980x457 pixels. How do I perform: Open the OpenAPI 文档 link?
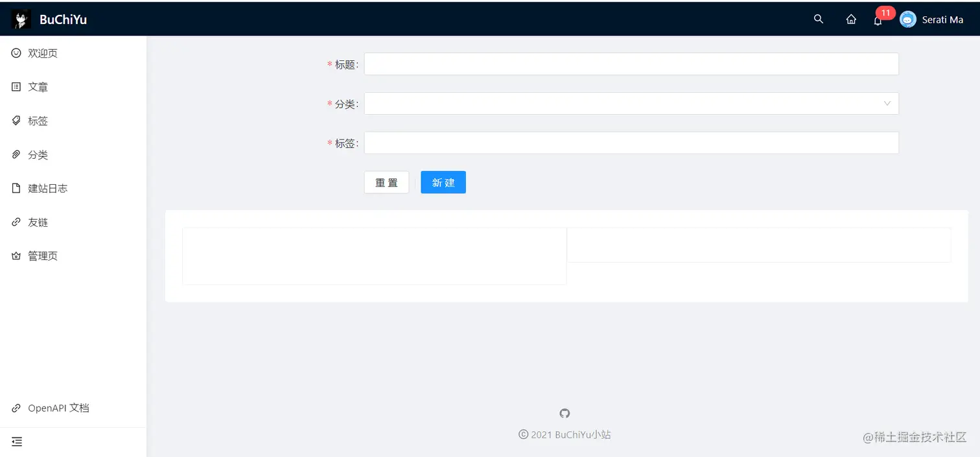pyautogui.click(x=73, y=408)
